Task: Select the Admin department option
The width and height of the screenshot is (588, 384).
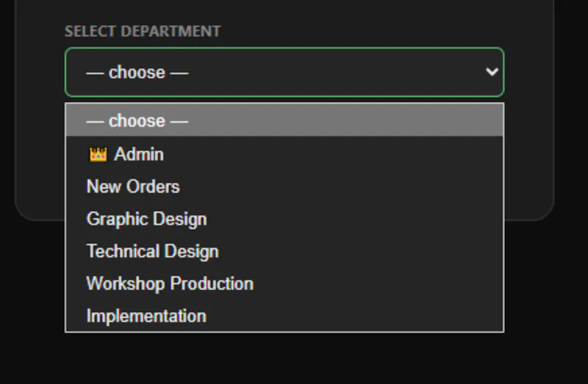Action: point(284,154)
